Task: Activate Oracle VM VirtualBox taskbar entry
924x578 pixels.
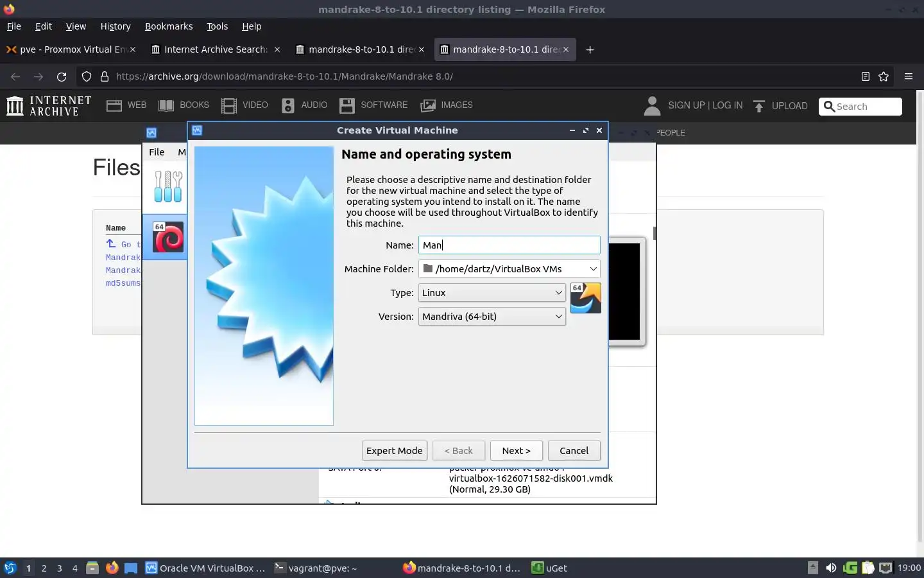Action: pyautogui.click(x=205, y=568)
